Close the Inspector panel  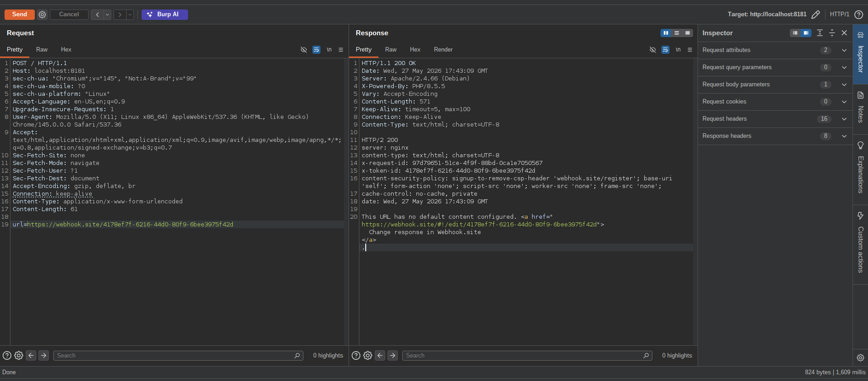point(844,33)
